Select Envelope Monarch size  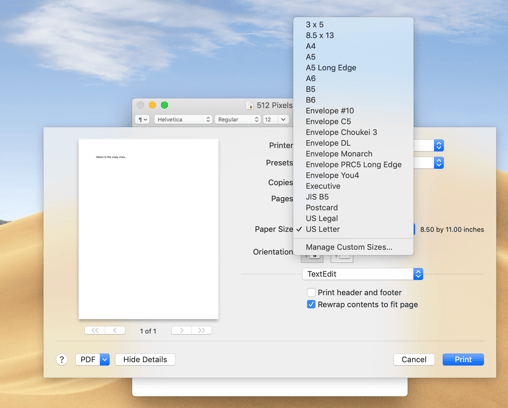[x=353, y=154]
